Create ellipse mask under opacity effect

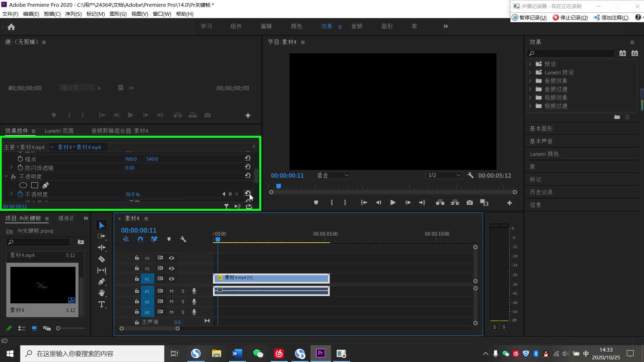(x=23, y=185)
